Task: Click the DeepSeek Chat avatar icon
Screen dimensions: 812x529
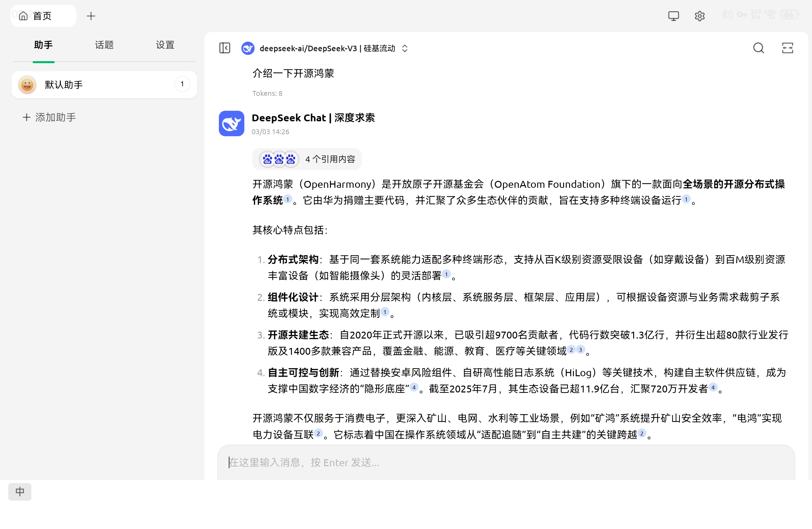Action: pos(231,124)
